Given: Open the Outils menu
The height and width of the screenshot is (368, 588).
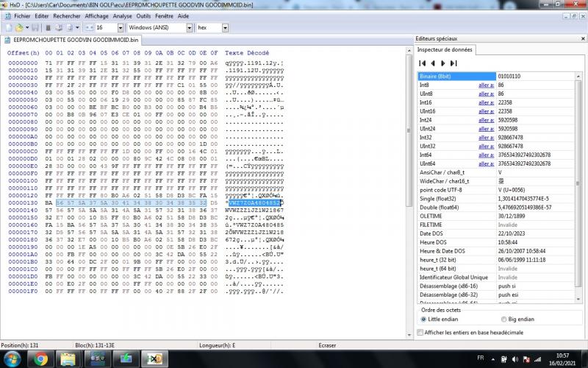Looking at the screenshot, I should click(143, 16).
